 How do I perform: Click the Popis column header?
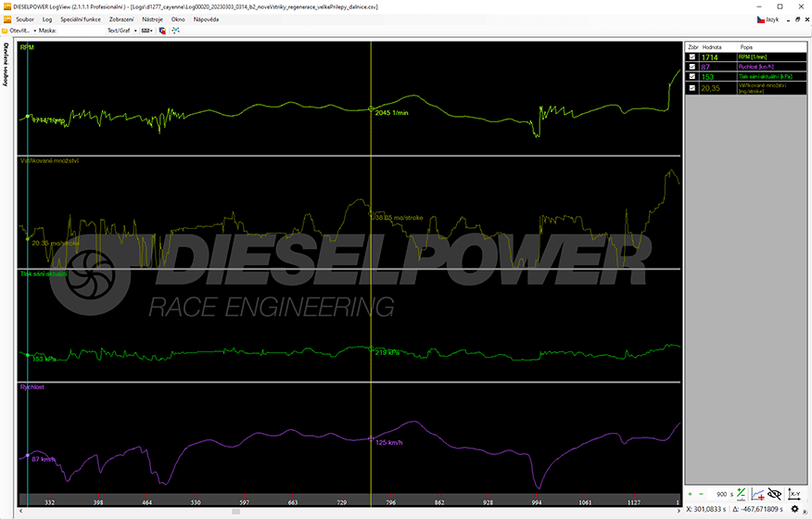coord(771,47)
